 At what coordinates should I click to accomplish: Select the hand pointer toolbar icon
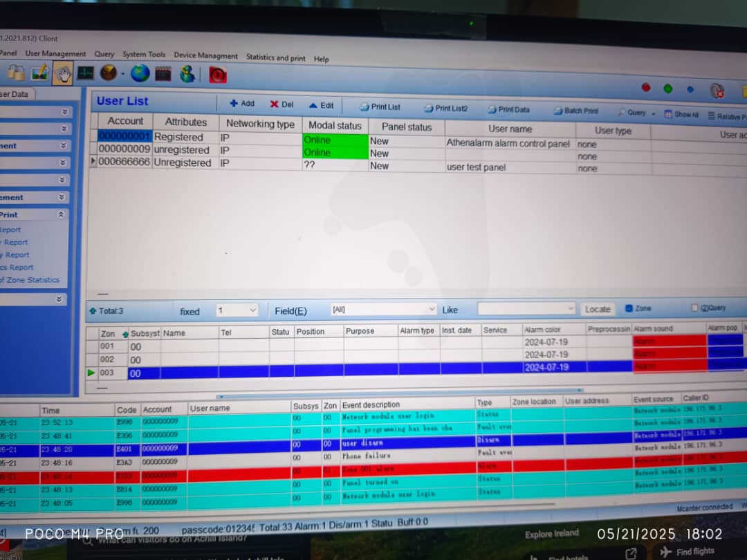(63, 73)
